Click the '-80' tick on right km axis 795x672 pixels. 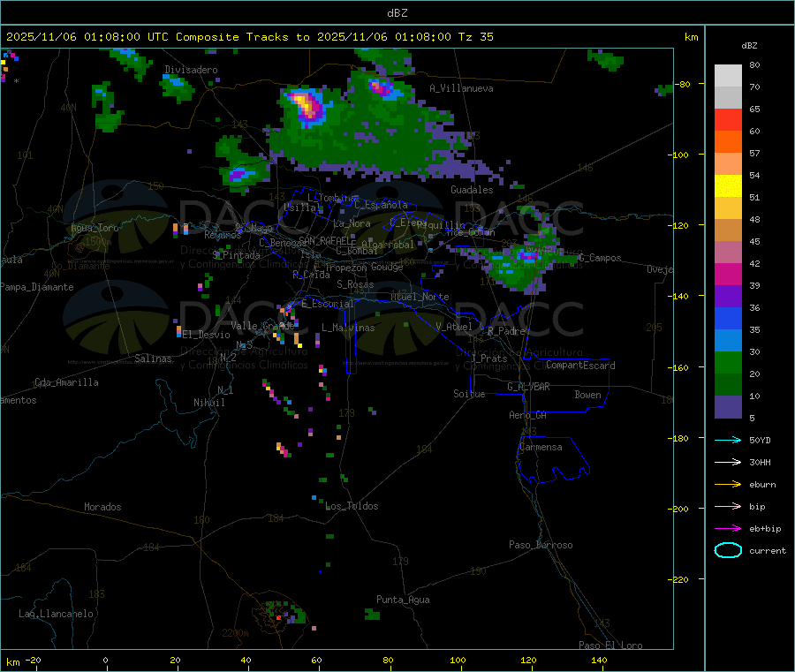tap(682, 84)
